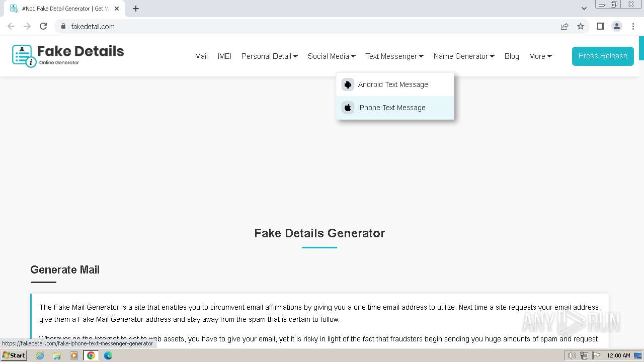Reload the page

tap(43, 26)
